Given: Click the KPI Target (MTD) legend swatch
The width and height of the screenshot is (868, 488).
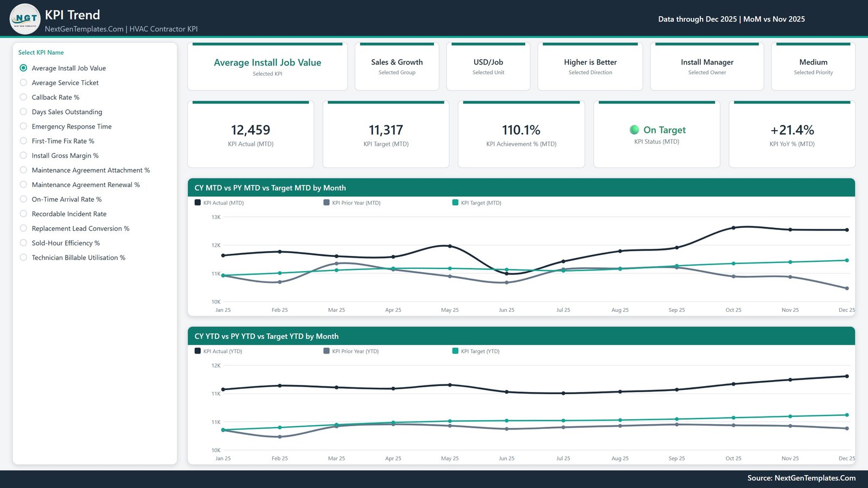Looking at the screenshot, I should tap(455, 202).
